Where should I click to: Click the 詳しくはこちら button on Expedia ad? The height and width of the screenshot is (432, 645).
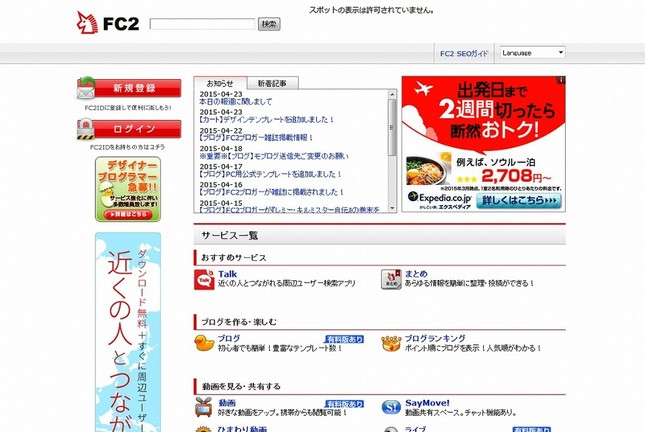click(x=519, y=199)
